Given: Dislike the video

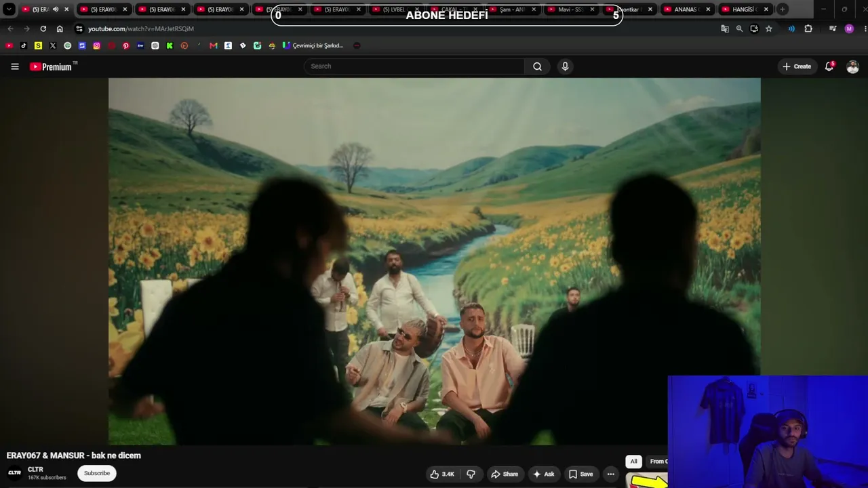Looking at the screenshot, I should point(471,474).
